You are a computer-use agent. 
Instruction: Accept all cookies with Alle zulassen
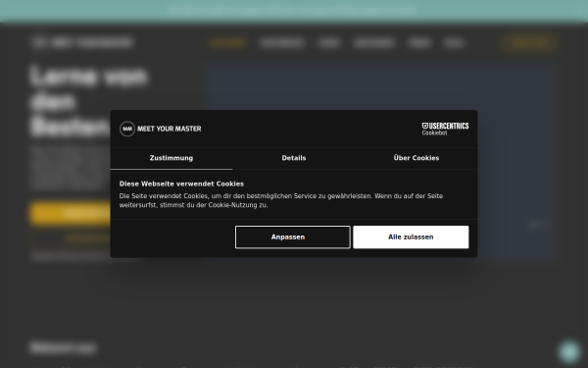point(411,237)
